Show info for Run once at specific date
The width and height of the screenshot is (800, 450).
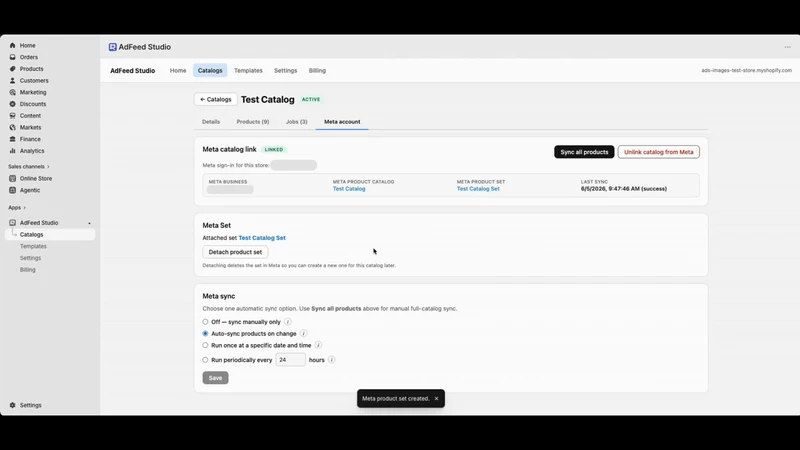318,345
